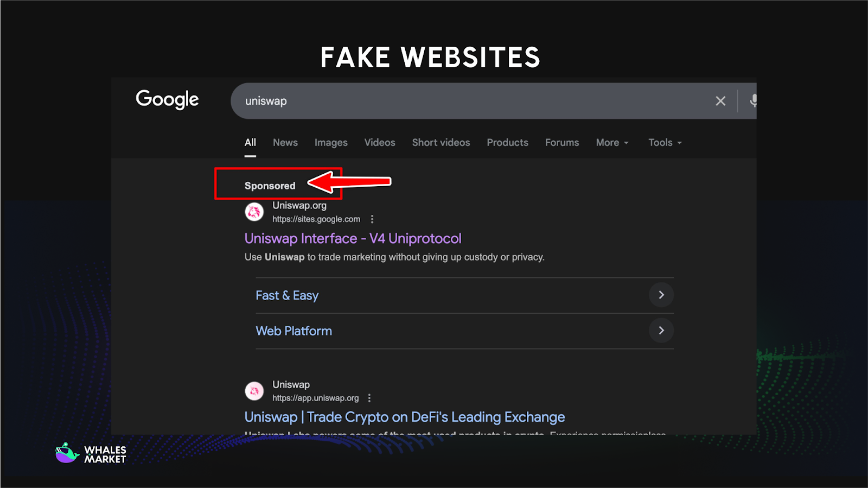The image size is (868, 488).
Task: Open the three-dot menu for the sponsored result
Action: click(372, 219)
